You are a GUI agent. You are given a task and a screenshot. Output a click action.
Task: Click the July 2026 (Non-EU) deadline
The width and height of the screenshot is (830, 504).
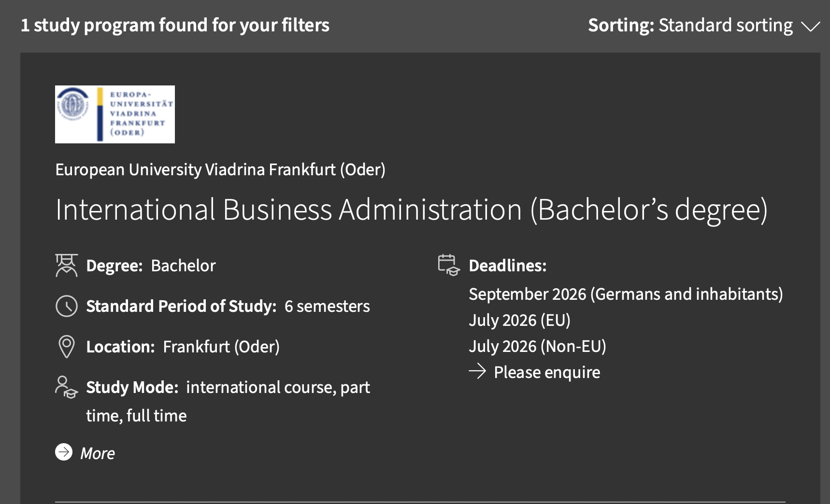(x=537, y=346)
